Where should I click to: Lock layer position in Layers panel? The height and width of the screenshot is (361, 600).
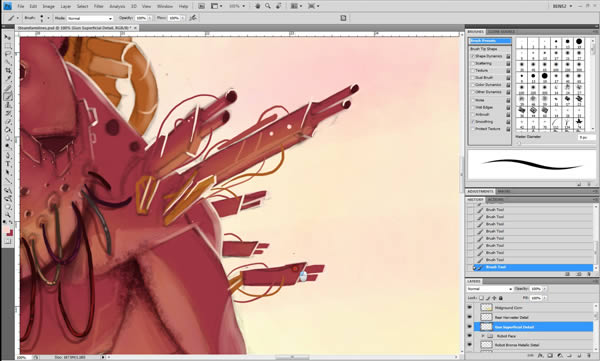coord(494,298)
